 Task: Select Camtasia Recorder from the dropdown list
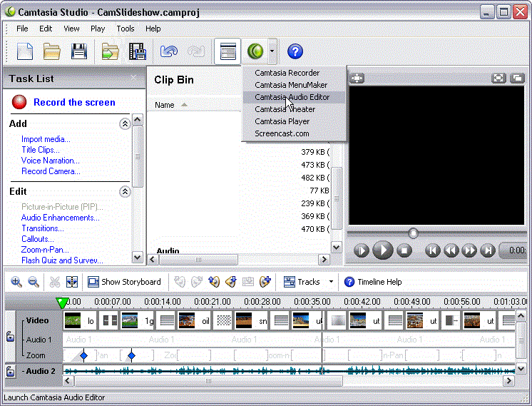pos(294,73)
